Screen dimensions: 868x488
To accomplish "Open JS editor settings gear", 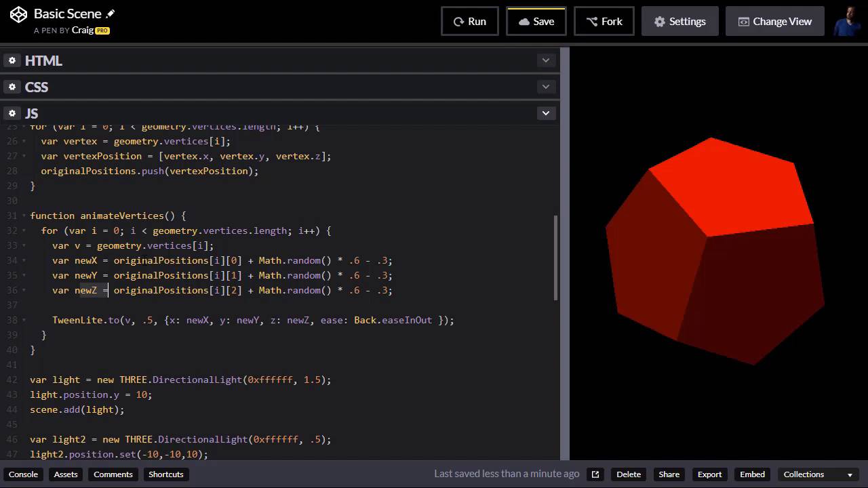I will [12, 113].
